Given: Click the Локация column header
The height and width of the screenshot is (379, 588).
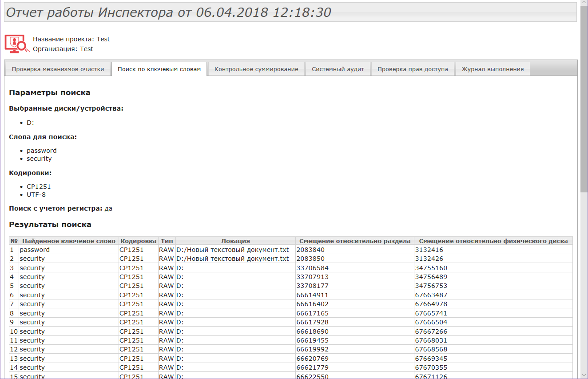Looking at the screenshot, I should [x=235, y=241].
